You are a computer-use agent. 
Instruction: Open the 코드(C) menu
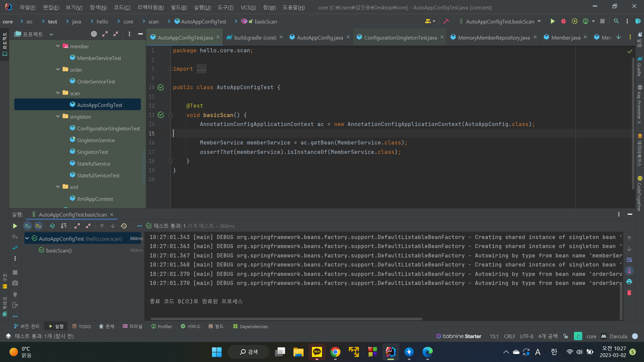click(x=122, y=7)
